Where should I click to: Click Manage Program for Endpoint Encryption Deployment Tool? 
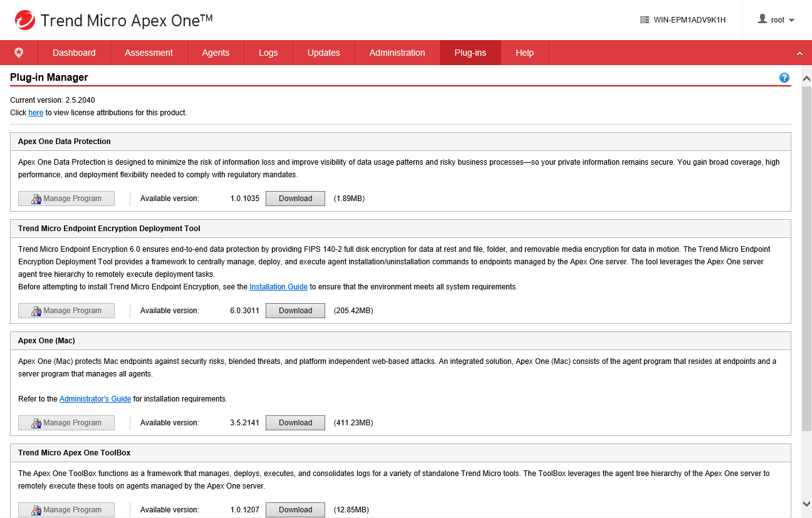click(x=66, y=311)
